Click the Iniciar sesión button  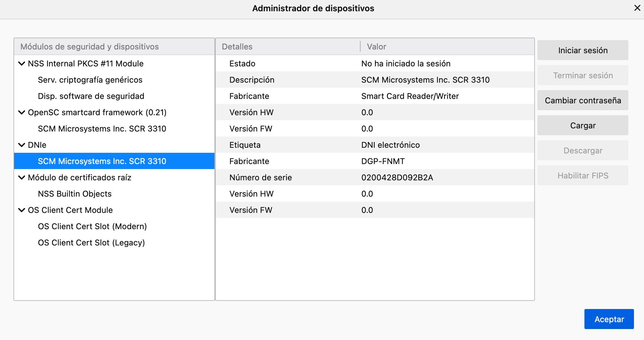[583, 50]
